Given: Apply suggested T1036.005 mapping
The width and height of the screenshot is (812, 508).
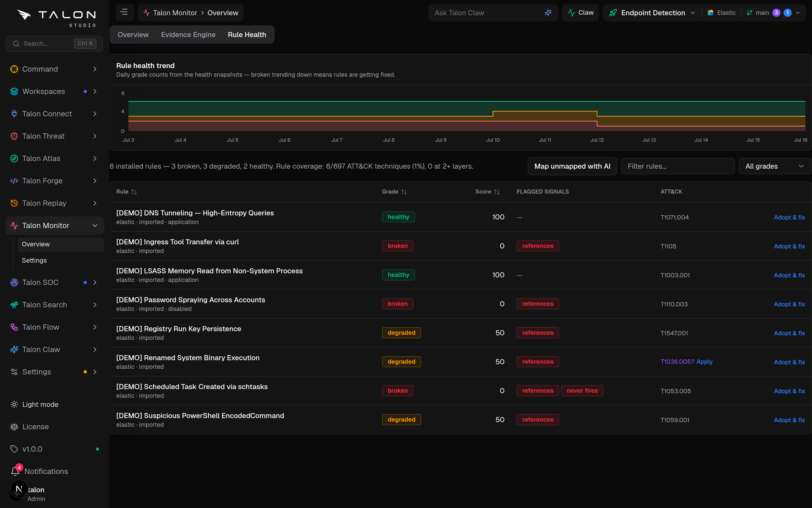Looking at the screenshot, I should 704,361.
